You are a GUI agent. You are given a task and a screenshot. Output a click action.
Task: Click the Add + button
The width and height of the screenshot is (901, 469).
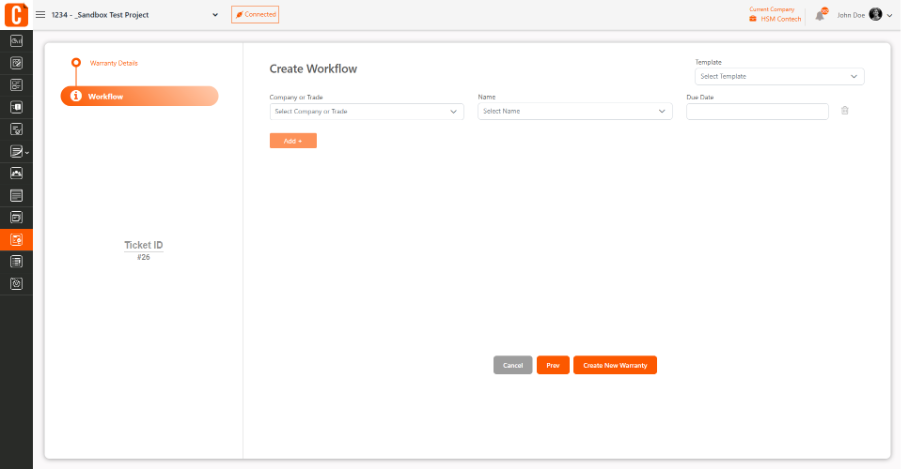tap(293, 141)
